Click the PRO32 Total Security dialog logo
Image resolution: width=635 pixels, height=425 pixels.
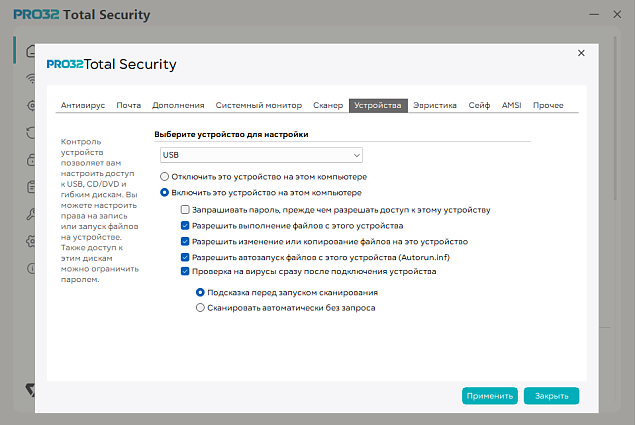coord(111,64)
